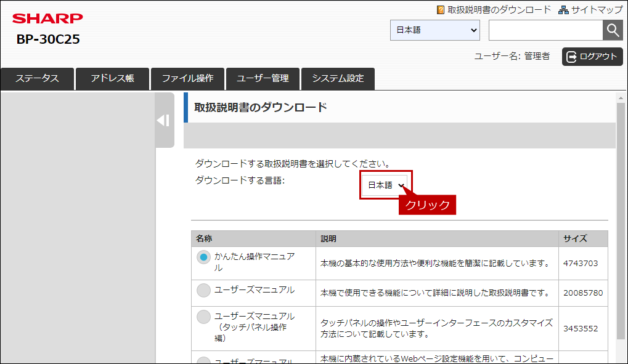The width and height of the screenshot is (628, 364).
Task: Select かんたん操作マニュアル radio button
Action: tap(203, 257)
